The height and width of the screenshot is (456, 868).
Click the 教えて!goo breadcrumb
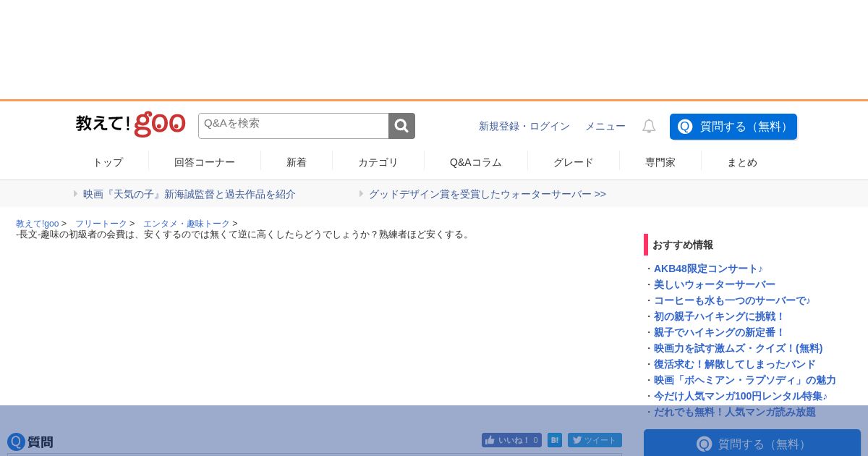tap(38, 224)
